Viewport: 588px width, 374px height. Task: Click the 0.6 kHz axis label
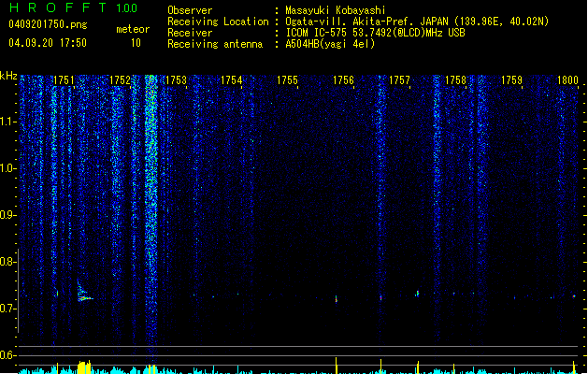point(7,355)
